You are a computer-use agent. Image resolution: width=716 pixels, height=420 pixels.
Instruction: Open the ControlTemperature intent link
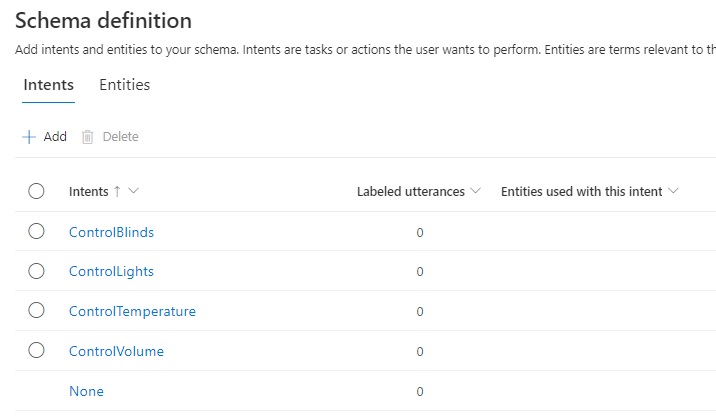coord(132,311)
